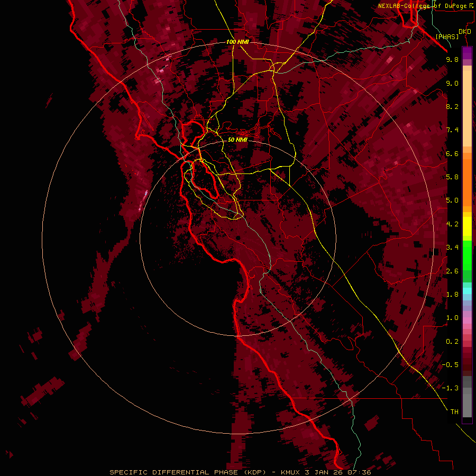The height and width of the screenshot is (476, 476).
Task: Click the 0.2 scale value
Action: 452,342
